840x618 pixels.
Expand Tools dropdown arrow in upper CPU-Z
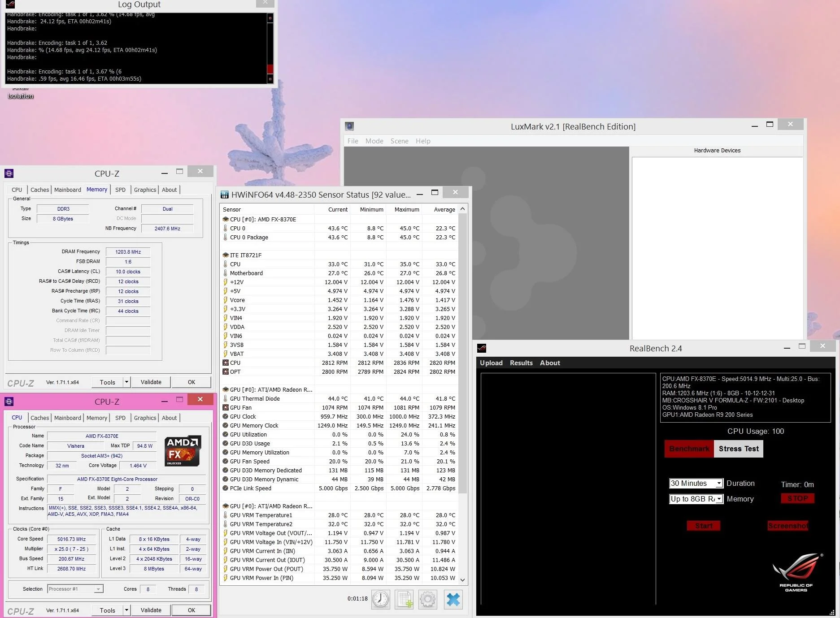[127, 382]
